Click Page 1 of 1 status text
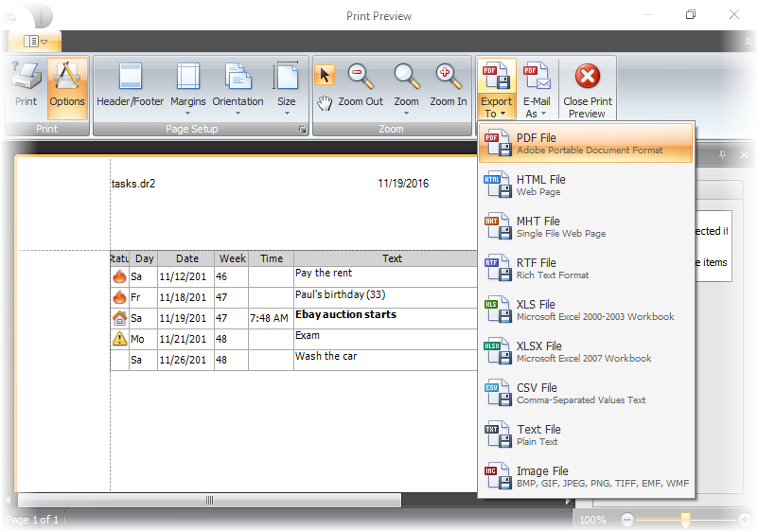 pos(32,520)
